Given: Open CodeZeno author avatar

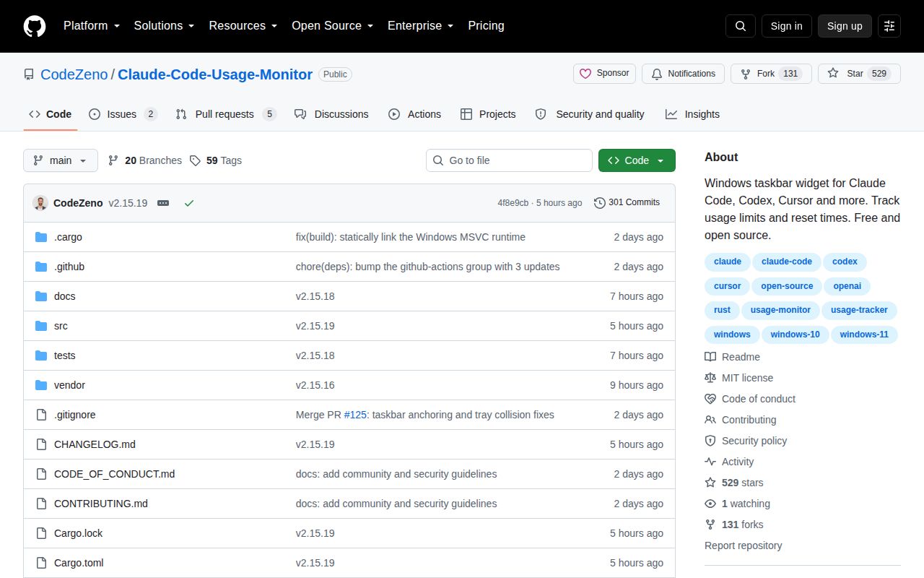Looking at the screenshot, I should pos(40,203).
